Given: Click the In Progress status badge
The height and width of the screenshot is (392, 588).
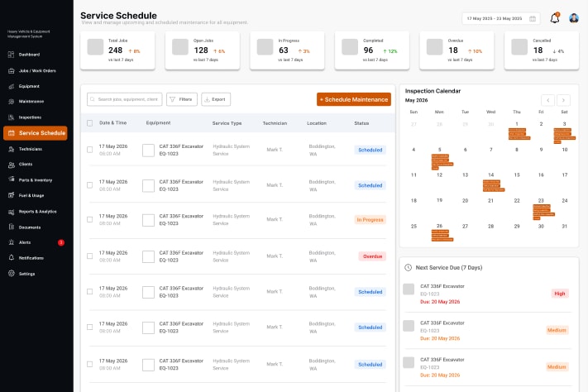Looking at the screenshot, I should 370,220.
